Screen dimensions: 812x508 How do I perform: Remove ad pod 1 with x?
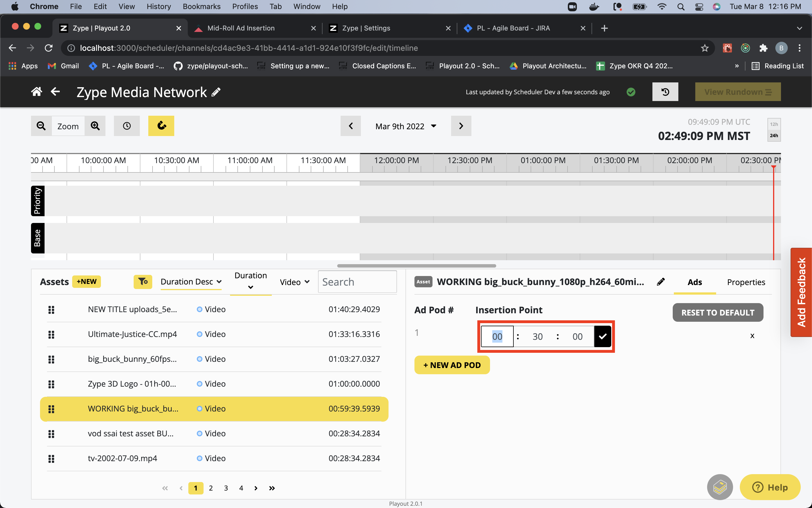(752, 336)
